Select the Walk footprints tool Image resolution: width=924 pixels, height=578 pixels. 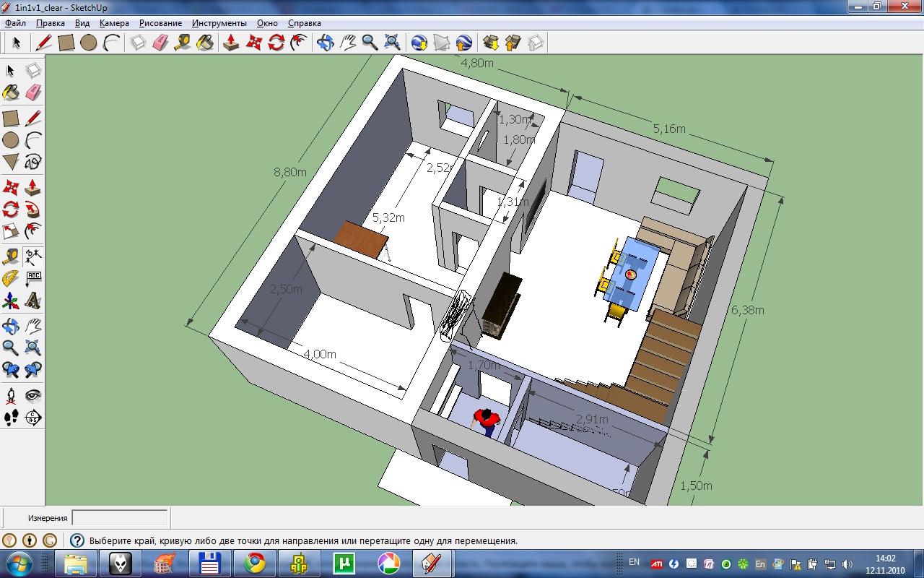[x=11, y=417]
